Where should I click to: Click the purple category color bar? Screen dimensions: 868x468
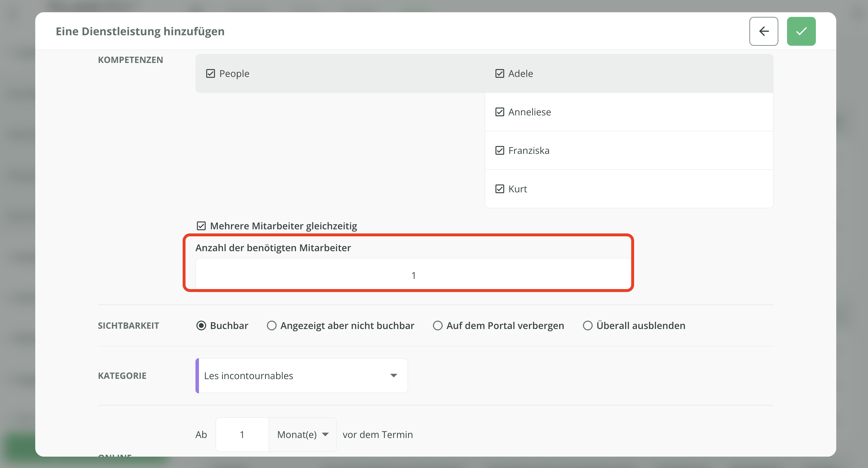pos(197,376)
